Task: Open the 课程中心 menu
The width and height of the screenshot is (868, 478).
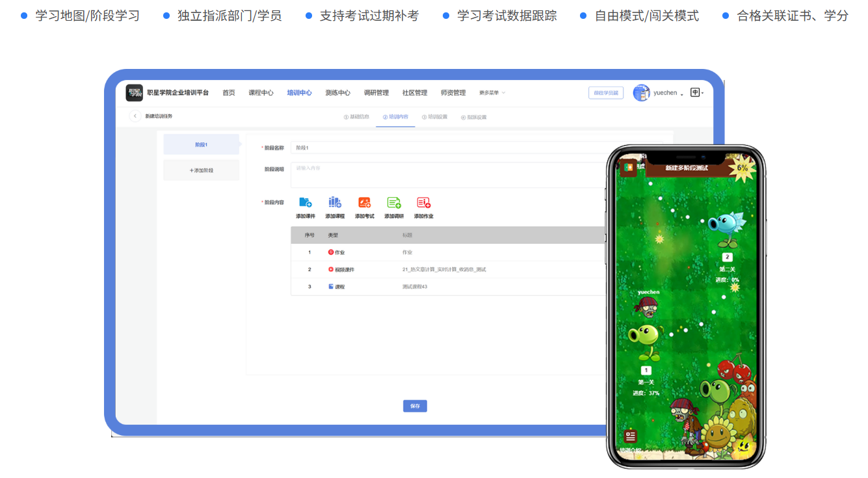Action: [261, 93]
